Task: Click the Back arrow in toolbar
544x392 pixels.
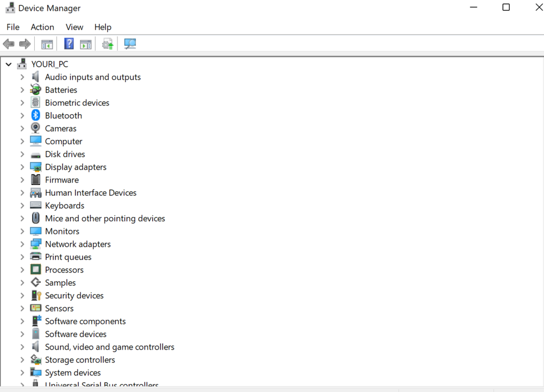Action: [9, 44]
